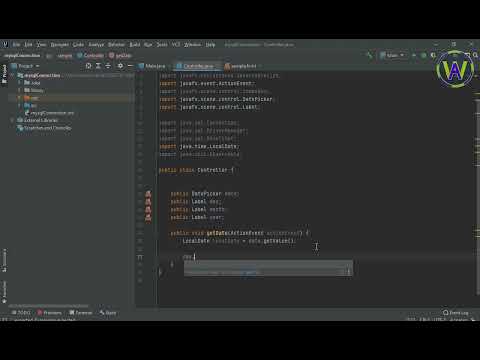Click the Run arrow icon in toolbar

click(x=414, y=55)
